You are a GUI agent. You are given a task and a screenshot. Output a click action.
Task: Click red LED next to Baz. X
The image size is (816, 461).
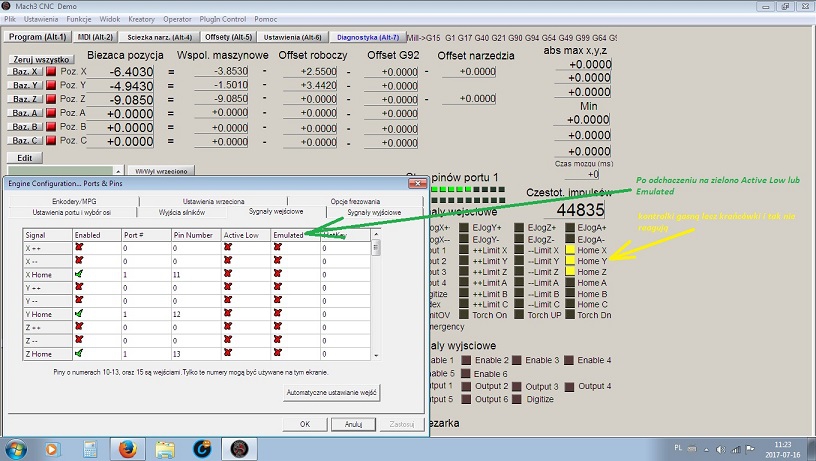coord(51,71)
